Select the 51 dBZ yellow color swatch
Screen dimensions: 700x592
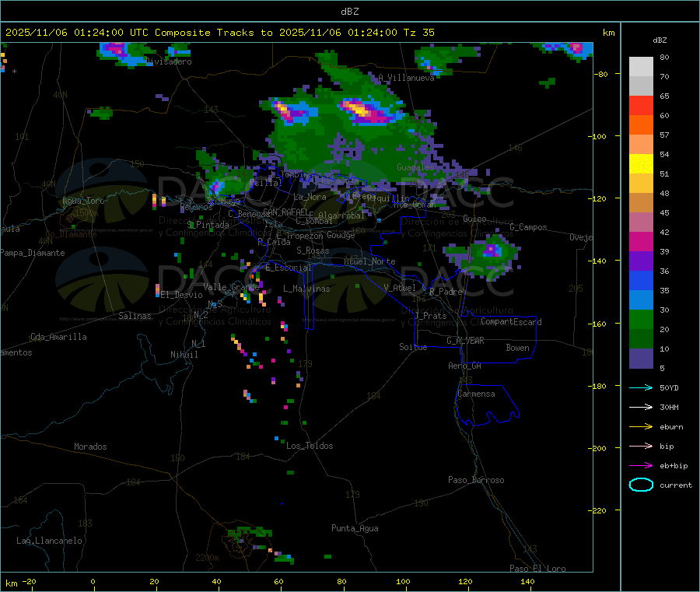(x=641, y=164)
